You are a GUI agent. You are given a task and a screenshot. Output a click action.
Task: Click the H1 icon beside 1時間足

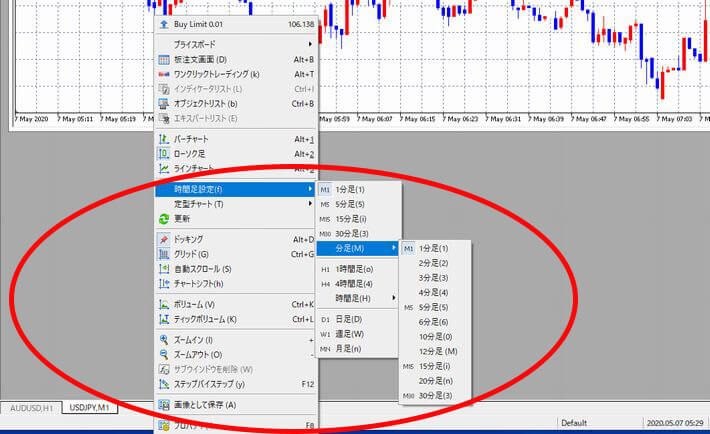point(325,270)
